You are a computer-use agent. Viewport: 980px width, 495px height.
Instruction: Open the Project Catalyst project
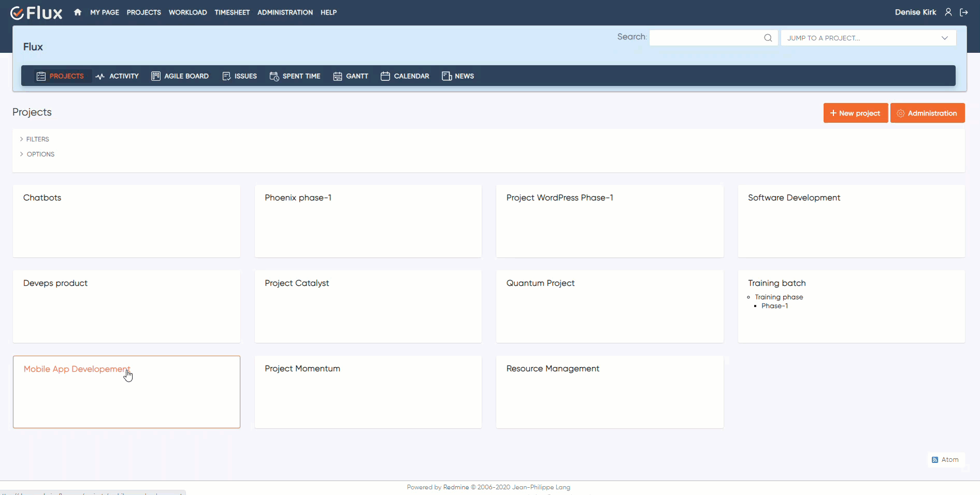[x=297, y=283]
